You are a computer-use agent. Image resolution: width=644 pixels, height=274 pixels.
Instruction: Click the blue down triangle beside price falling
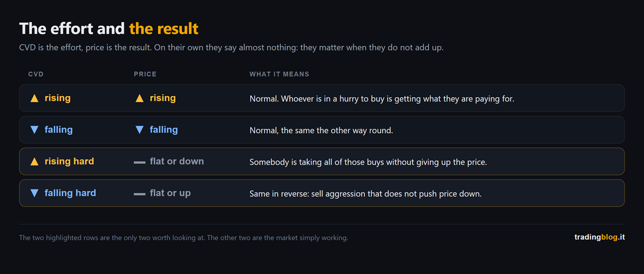tap(139, 130)
